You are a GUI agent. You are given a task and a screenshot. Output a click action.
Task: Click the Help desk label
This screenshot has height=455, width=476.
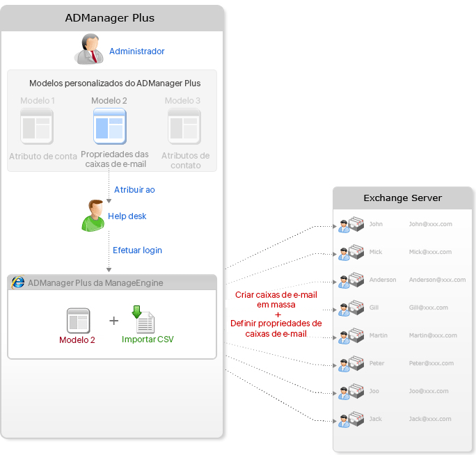127,216
